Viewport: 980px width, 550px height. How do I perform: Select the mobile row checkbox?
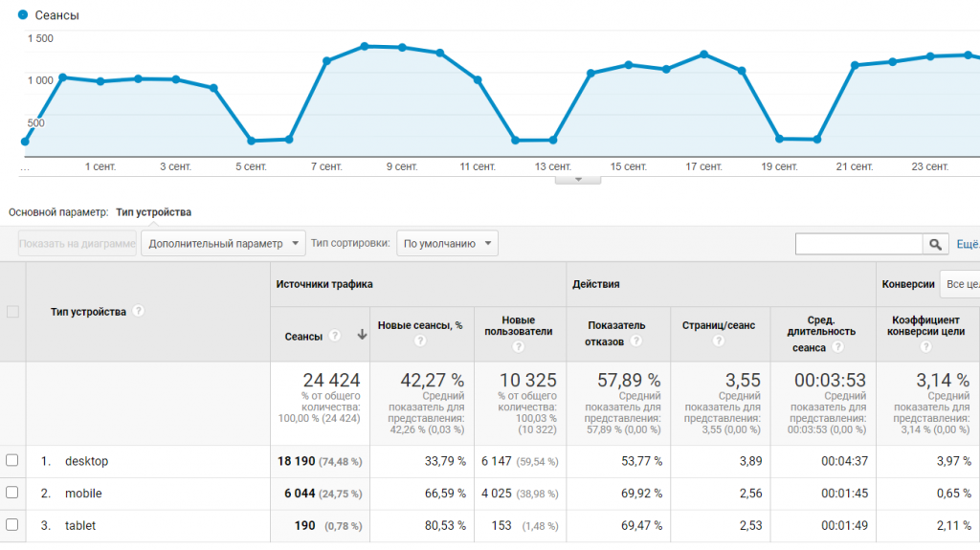12,493
